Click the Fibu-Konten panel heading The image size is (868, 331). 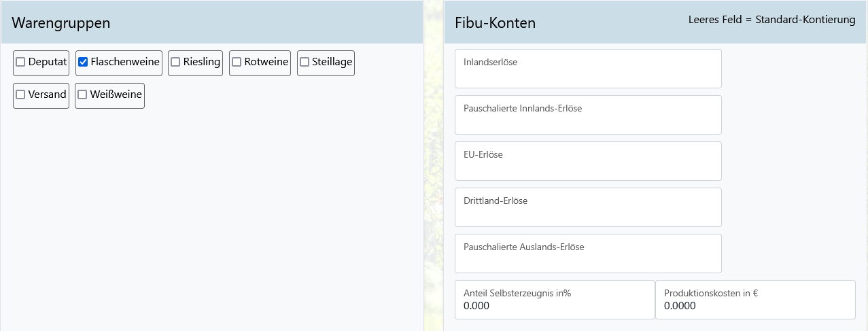[x=495, y=23]
